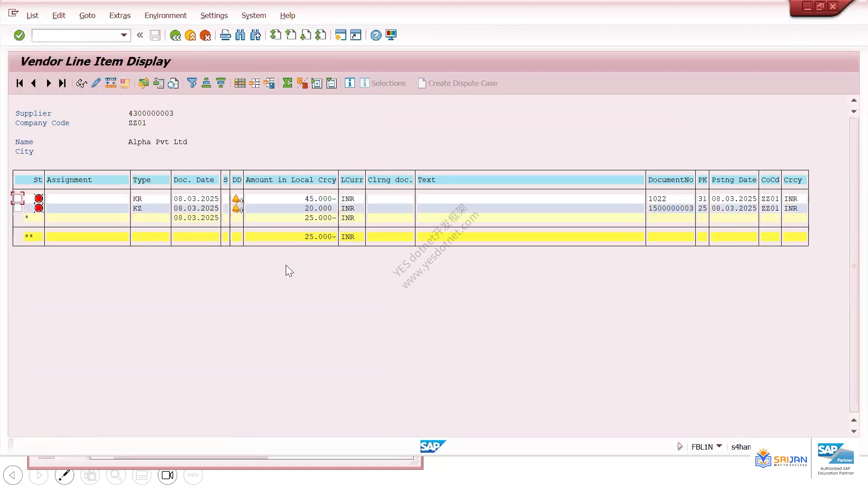Viewport: 868px width, 488px height.
Task: Open the Extras menu
Action: 120,15
